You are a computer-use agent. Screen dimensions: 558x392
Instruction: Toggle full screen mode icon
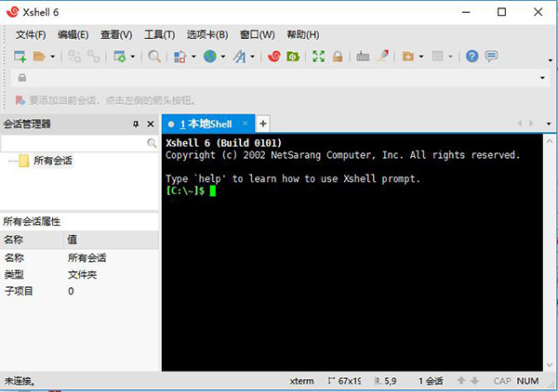click(319, 57)
